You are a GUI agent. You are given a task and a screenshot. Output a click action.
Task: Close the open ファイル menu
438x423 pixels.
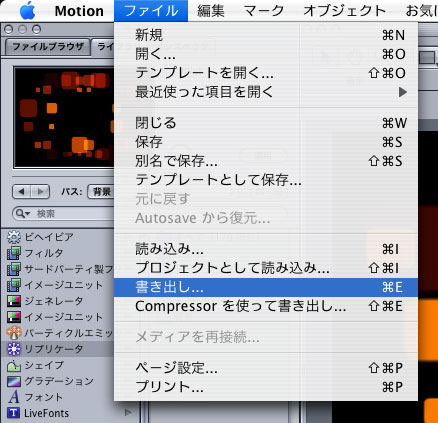(151, 11)
